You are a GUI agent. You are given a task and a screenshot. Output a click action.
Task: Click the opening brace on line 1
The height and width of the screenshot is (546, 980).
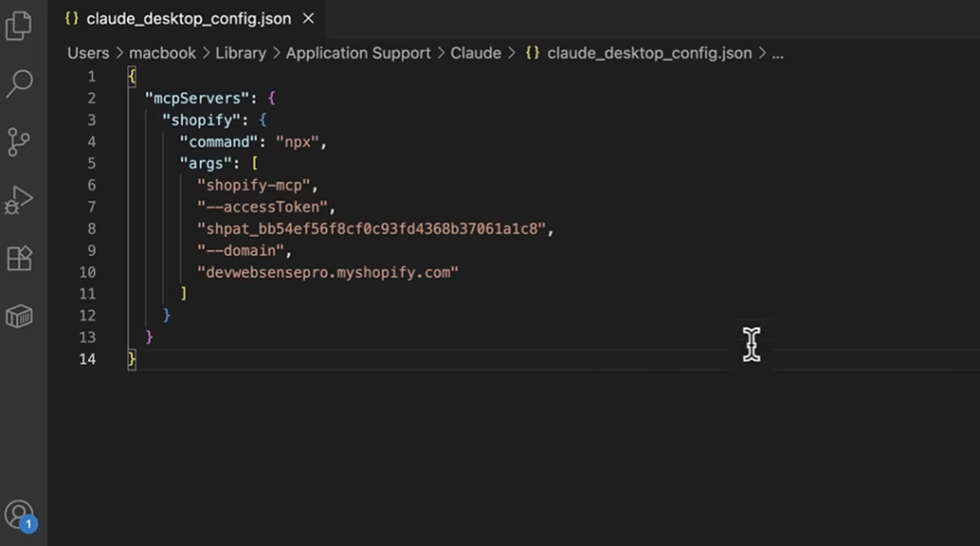tap(131, 77)
